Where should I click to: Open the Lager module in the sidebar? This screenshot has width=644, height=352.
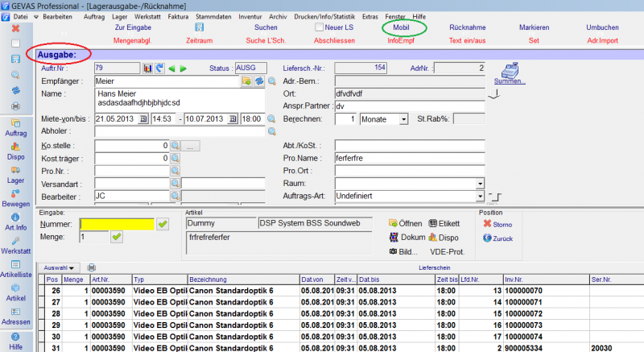click(15, 175)
